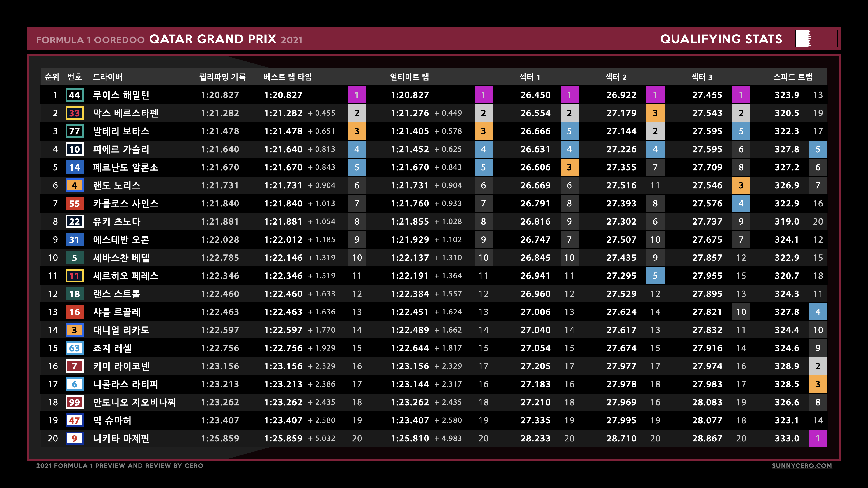868x488 pixels.
Task: Click the gap value + 5.032
Action: tap(321, 439)
